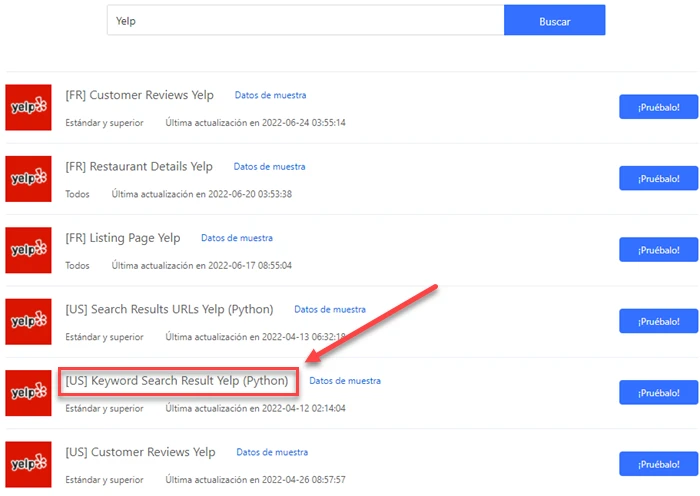Viewport: 700px width, 496px height.
Task: Click ¡Pruébalo! for US Keyword Search Result Yelp
Action: [x=658, y=393]
